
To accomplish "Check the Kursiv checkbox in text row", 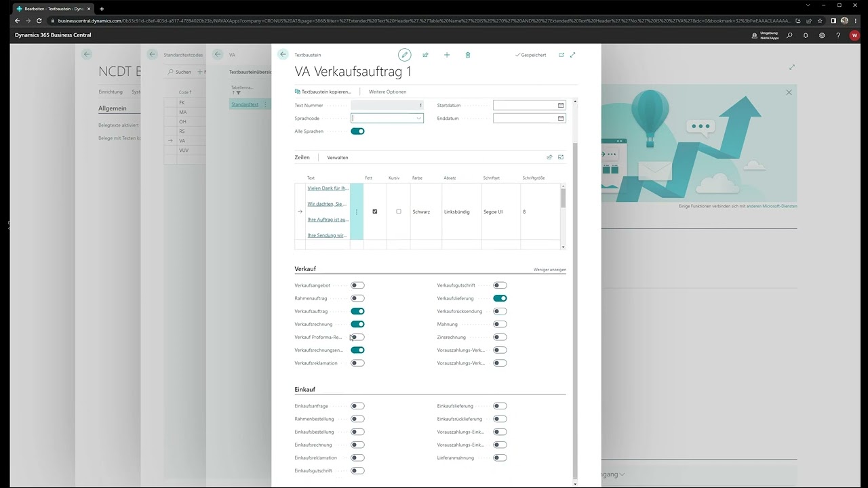I will [x=399, y=211].
